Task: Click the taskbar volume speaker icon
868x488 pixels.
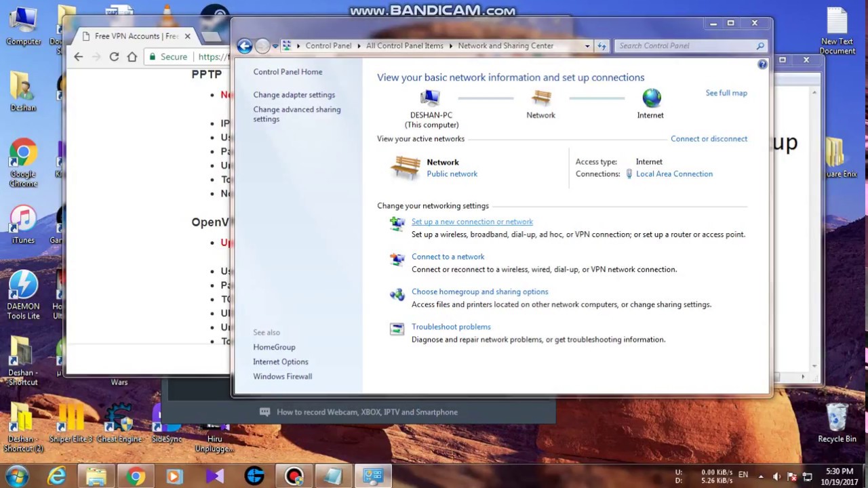Action: tap(777, 476)
